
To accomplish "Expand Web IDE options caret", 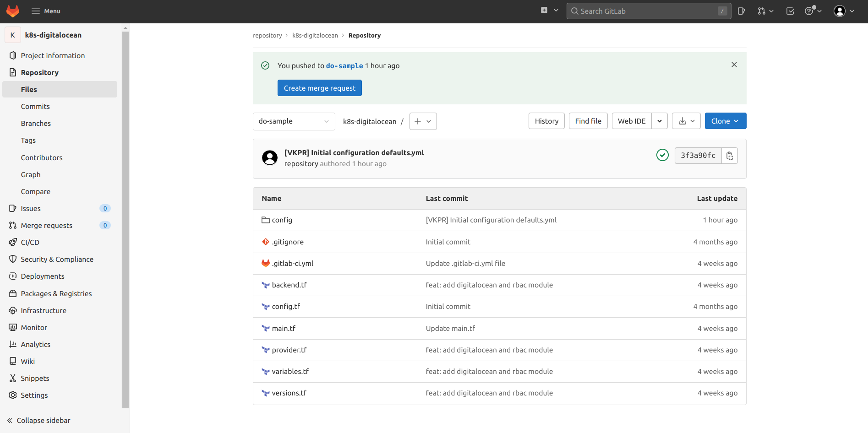I will pos(660,121).
